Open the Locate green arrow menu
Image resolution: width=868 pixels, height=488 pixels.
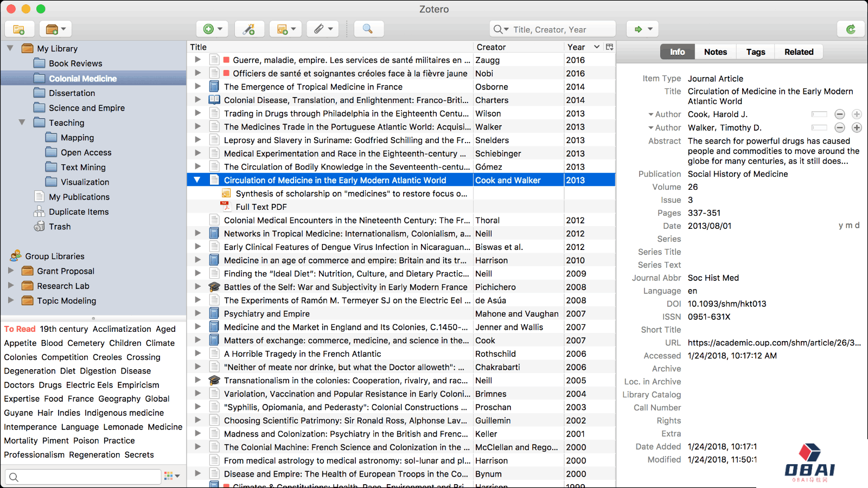[643, 29]
